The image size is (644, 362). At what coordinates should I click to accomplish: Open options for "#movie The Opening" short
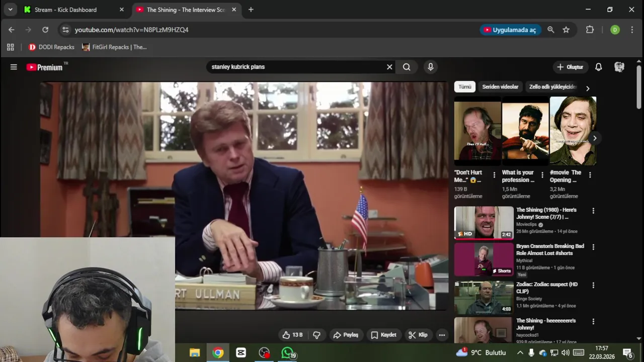590,175
